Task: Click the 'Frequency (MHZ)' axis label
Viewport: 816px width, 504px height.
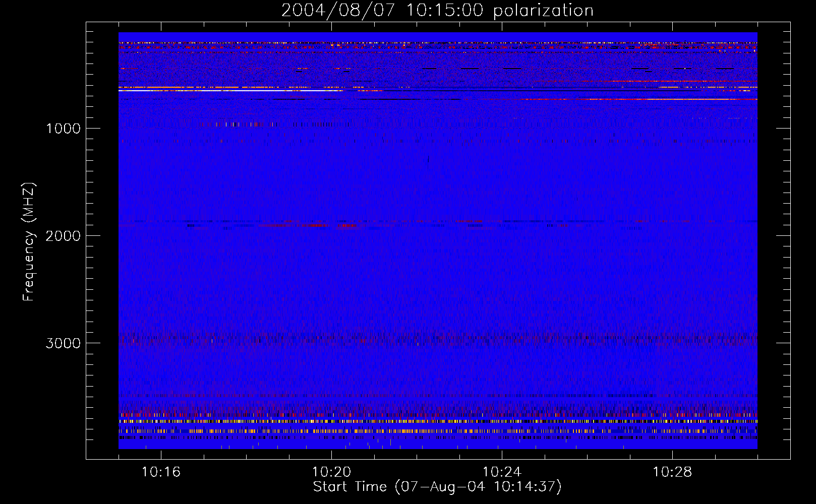Action: coord(29,242)
